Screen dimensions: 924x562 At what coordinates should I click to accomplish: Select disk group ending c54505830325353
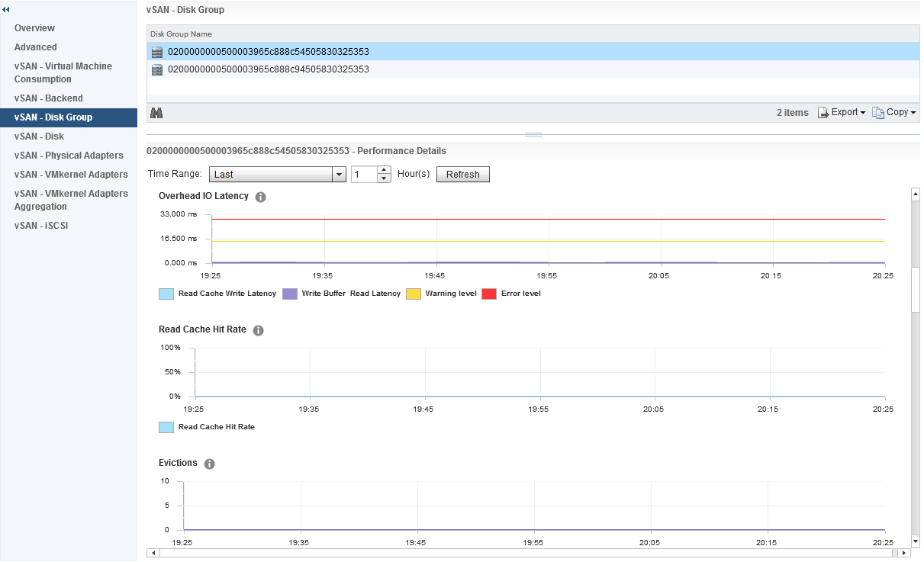(533, 52)
